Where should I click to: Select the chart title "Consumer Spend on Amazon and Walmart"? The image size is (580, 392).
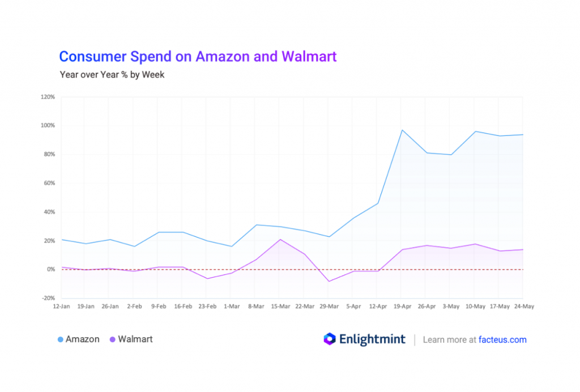[198, 57]
